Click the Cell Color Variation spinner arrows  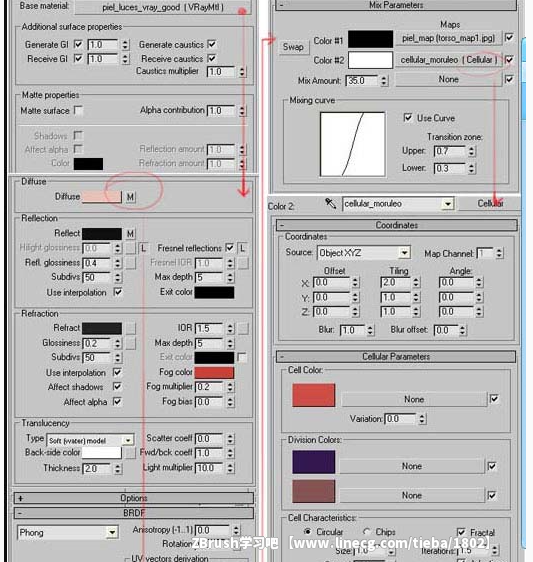tap(422, 419)
